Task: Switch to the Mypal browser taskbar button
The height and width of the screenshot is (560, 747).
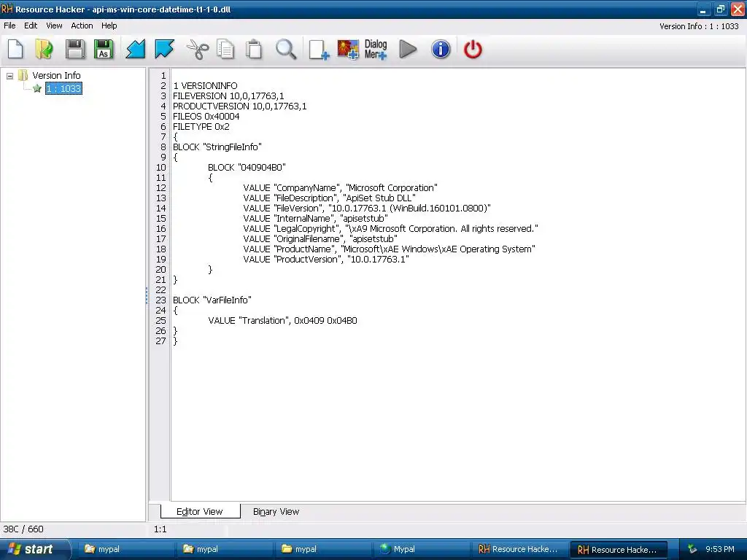Action: pyautogui.click(x=421, y=549)
